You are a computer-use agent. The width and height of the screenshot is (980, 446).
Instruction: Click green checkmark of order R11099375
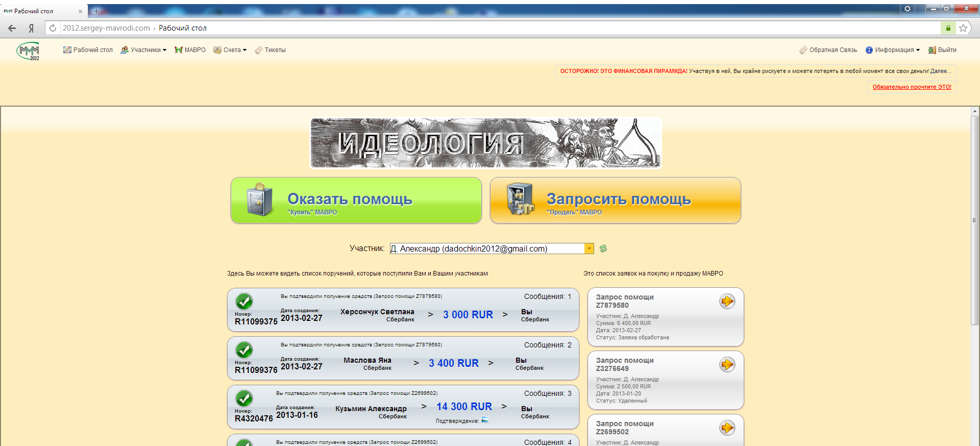tap(244, 302)
